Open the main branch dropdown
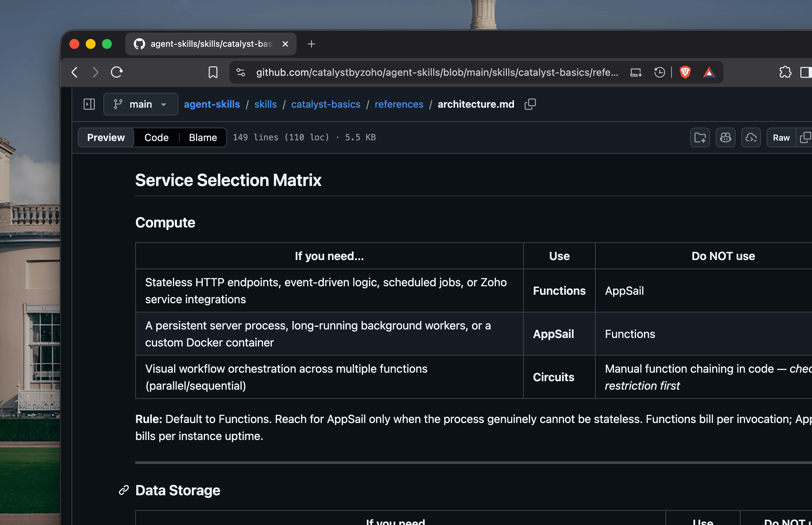This screenshot has width=812, height=525. [x=141, y=104]
